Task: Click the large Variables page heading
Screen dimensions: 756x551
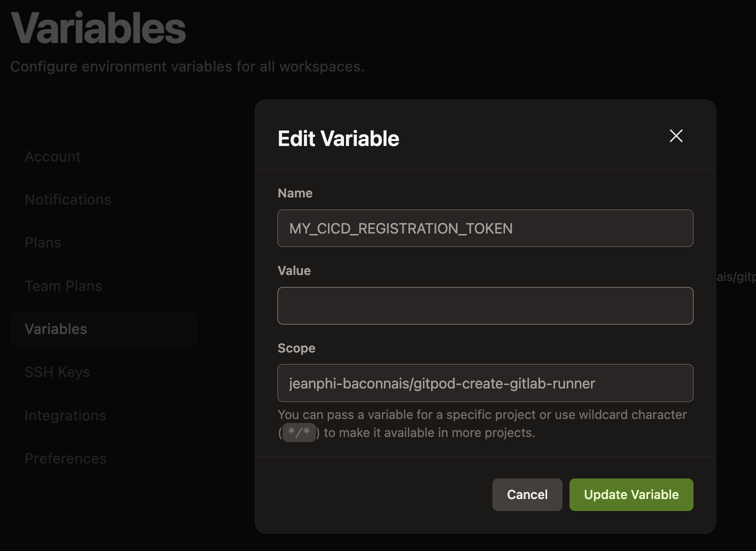Action: click(98, 28)
